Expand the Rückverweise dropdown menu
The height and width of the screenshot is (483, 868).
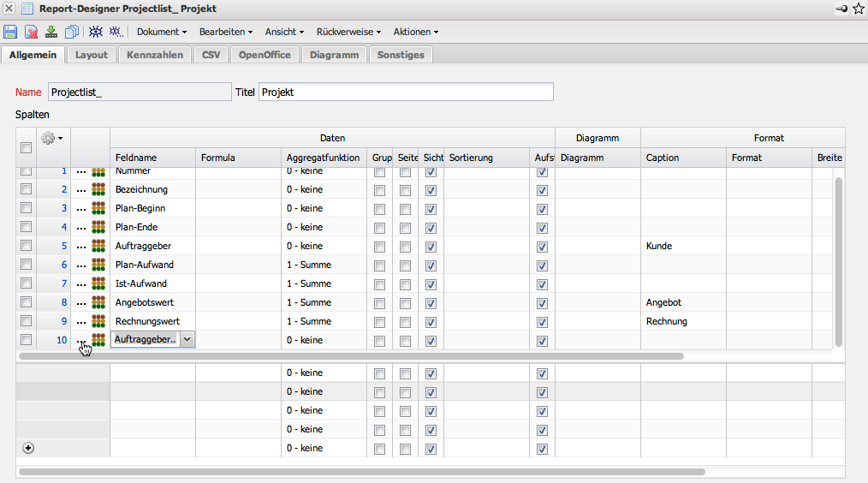pyautogui.click(x=348, y=32)
